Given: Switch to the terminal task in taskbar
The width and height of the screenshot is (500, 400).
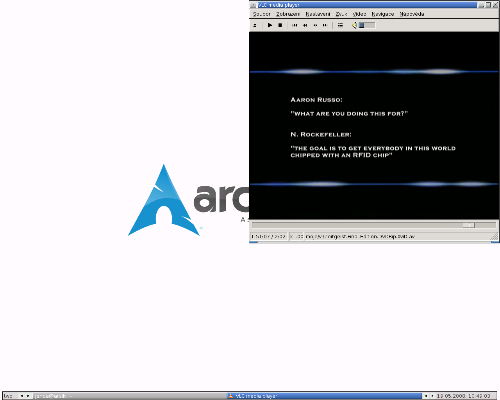Looking at the screenshot, I should point(130,396).
